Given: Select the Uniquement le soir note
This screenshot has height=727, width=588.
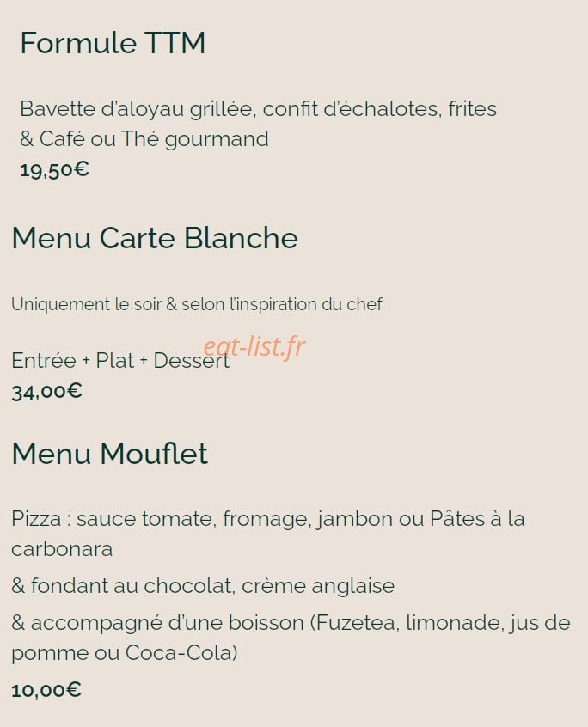Looking at the screenshot, I should (197, 304).
